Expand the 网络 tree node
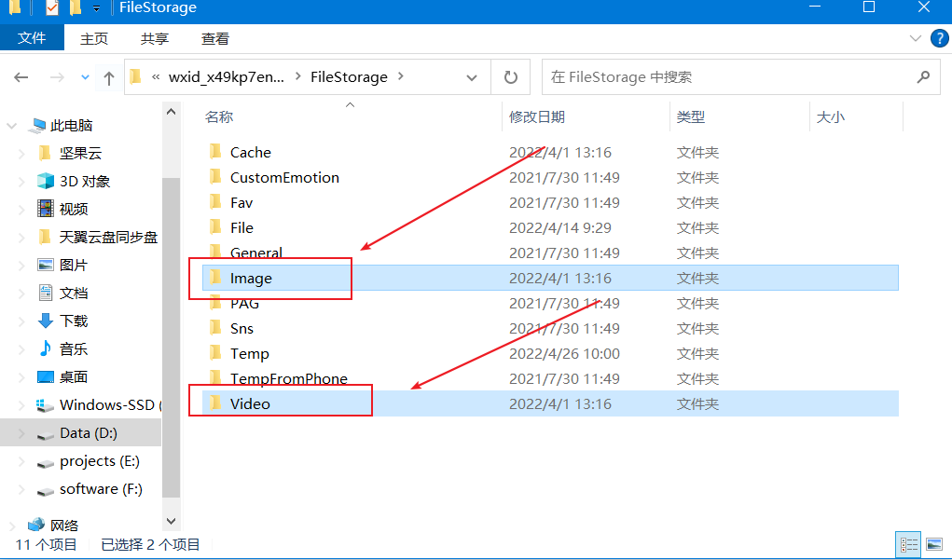 11,526
